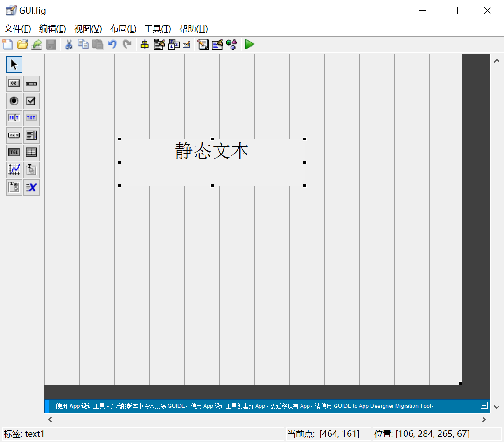504x442 pixels.
Task: Open the Menu Editor from the toolbar
Action: pyautogui.click(x=159, y=44)
